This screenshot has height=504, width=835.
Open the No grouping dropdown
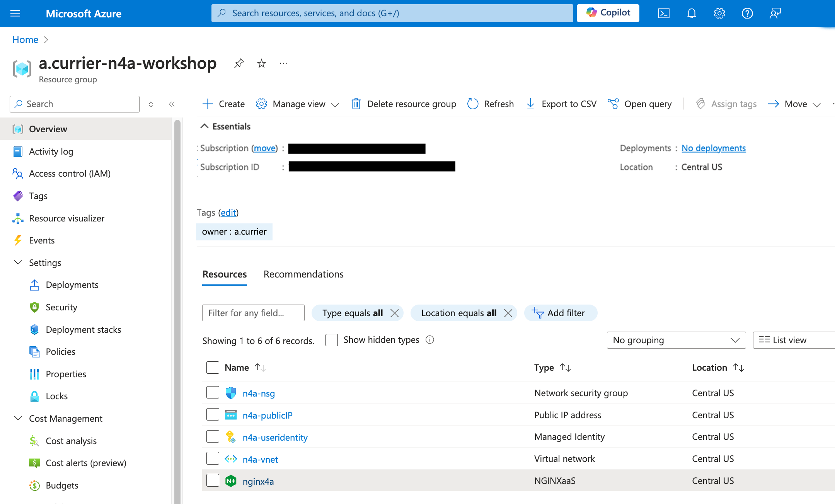pos(676,340)
